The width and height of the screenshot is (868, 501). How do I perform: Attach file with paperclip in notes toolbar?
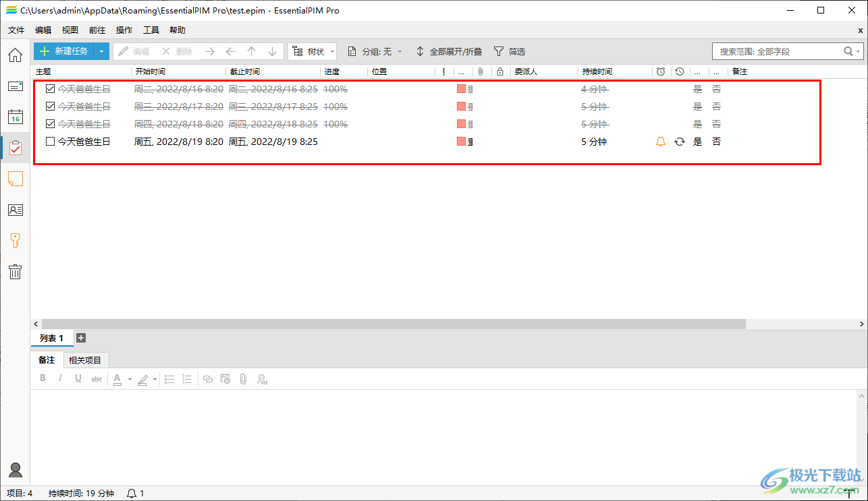click(244, 379)
